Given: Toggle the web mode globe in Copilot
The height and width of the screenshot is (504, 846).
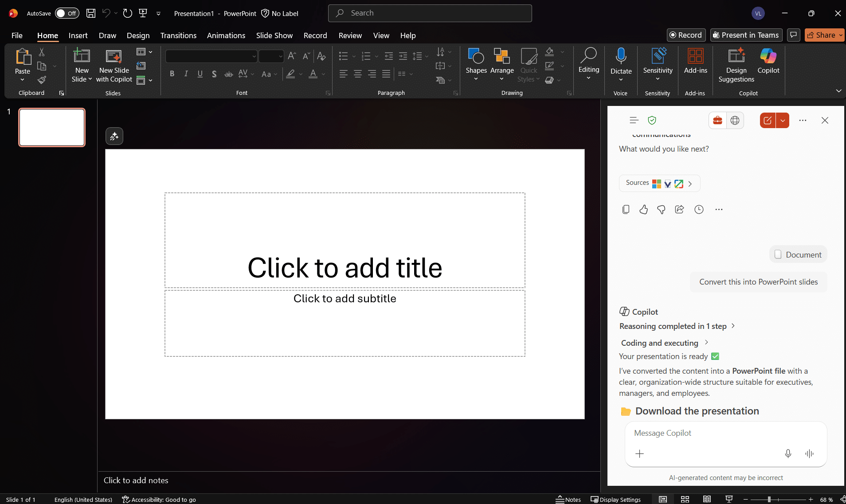Looking at the screenshot, I should pyautogui.click(x=735, y=121).
